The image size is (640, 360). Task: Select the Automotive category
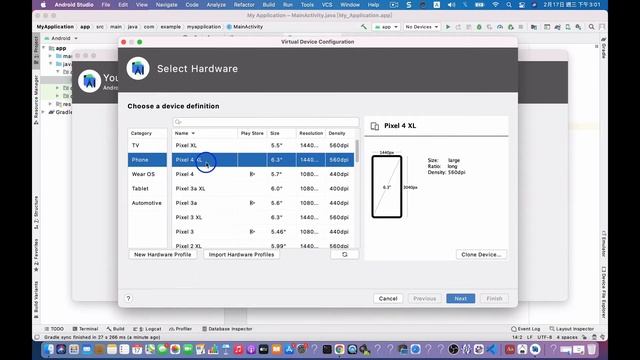tap(147, 203)
